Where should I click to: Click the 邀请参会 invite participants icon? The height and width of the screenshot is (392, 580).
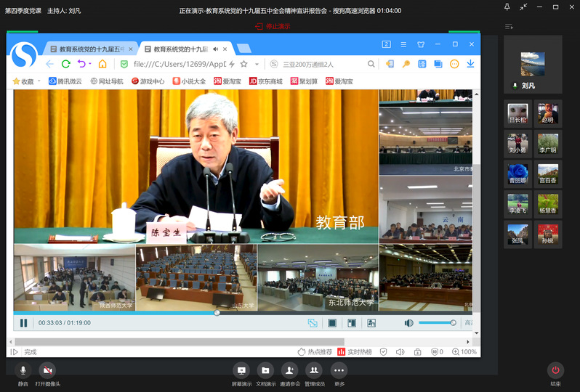click(x=290, y=370)
